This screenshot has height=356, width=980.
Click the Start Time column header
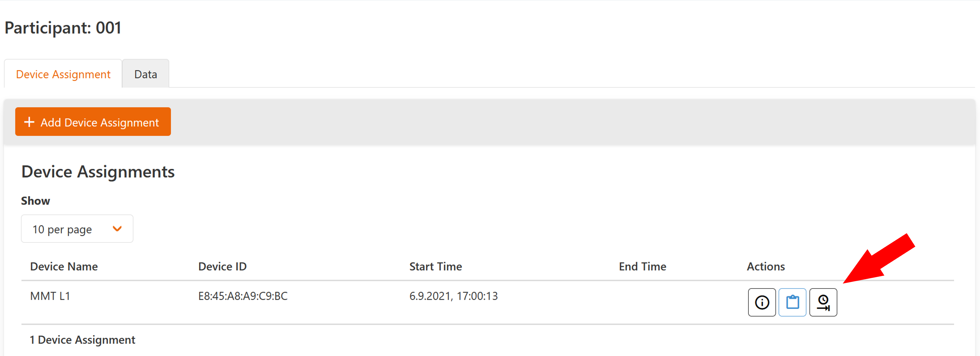coord(436,266)
